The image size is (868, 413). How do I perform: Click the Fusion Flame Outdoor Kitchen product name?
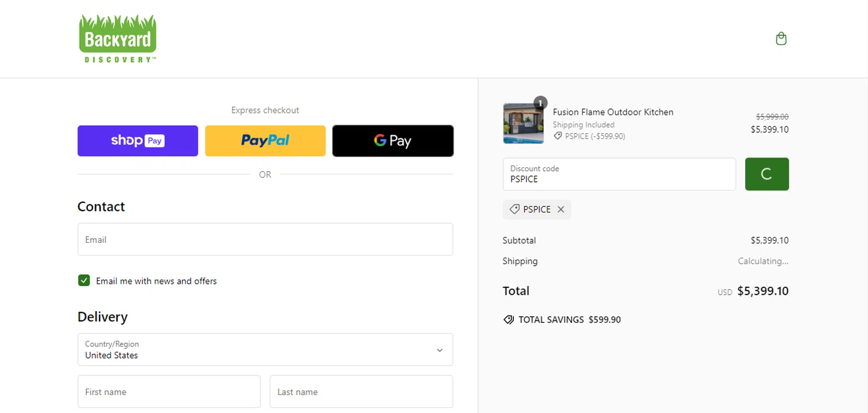click(613, 112)
